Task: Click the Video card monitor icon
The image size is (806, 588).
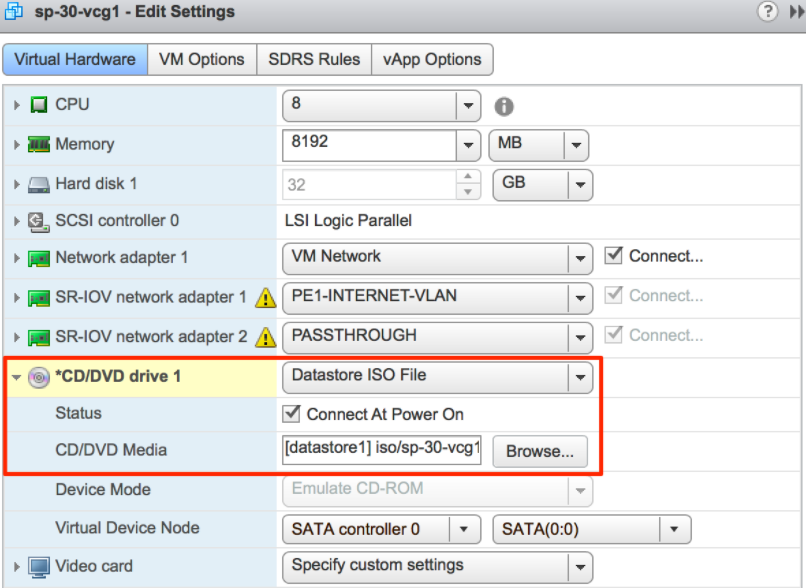Action: (39, 566)
